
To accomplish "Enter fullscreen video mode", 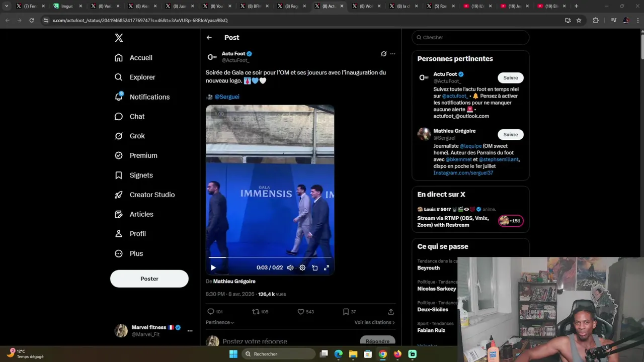I will tap(327, 268).
